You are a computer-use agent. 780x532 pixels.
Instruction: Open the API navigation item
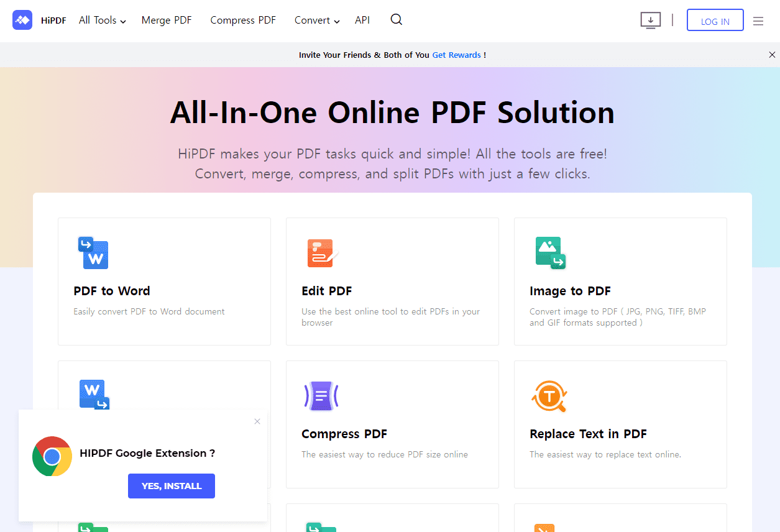(x=362, y=20)
